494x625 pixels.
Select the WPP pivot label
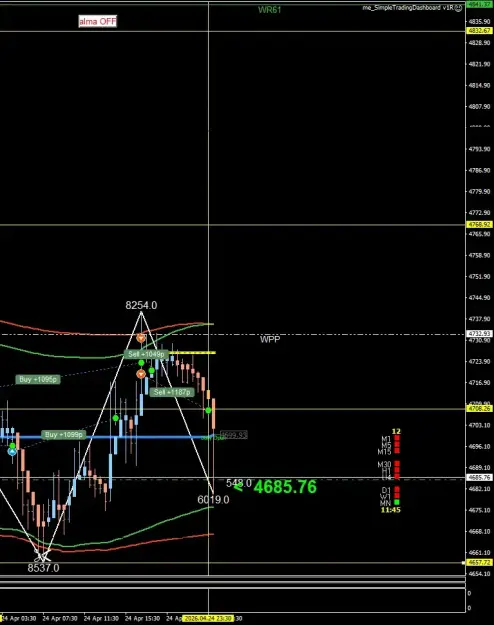point(270,339)
